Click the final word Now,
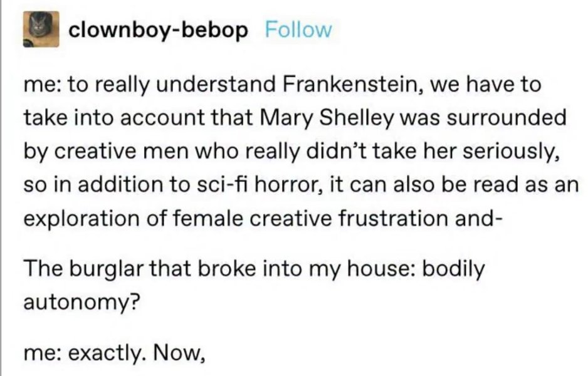588x376 pixels. click(179, 353)
